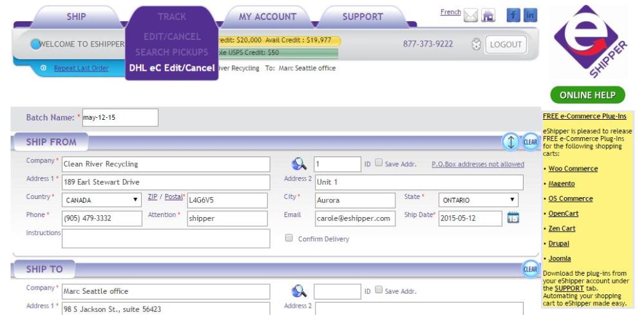Viewport: 644px width, 315px height.
Task: Select SEARCH PICKUPS from Track menu
Action: (x=172, y=52)
